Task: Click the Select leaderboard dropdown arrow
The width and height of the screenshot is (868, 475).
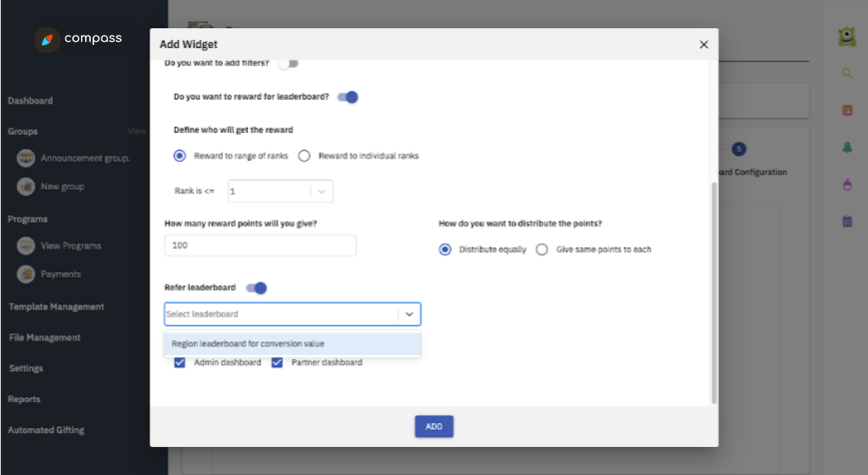Action: tap(410, 314)
